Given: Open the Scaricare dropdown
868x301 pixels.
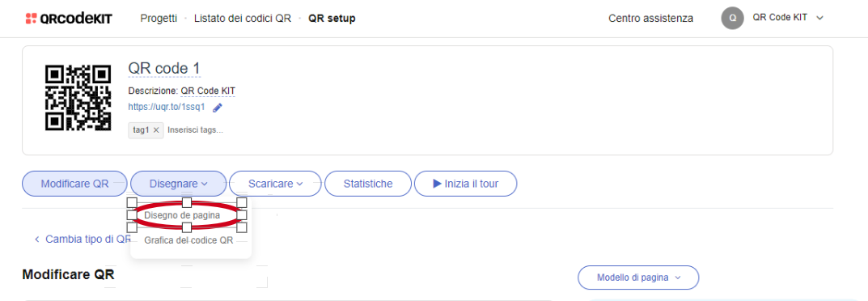Looking at the screenshot, I should pyautogui.click(x=276, y=184).
